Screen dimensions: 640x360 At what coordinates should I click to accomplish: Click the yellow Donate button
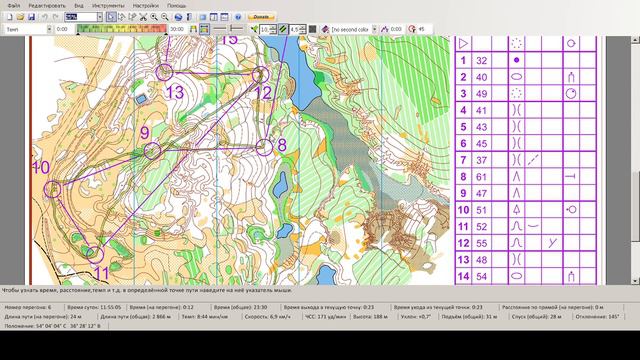pos(261,17)
